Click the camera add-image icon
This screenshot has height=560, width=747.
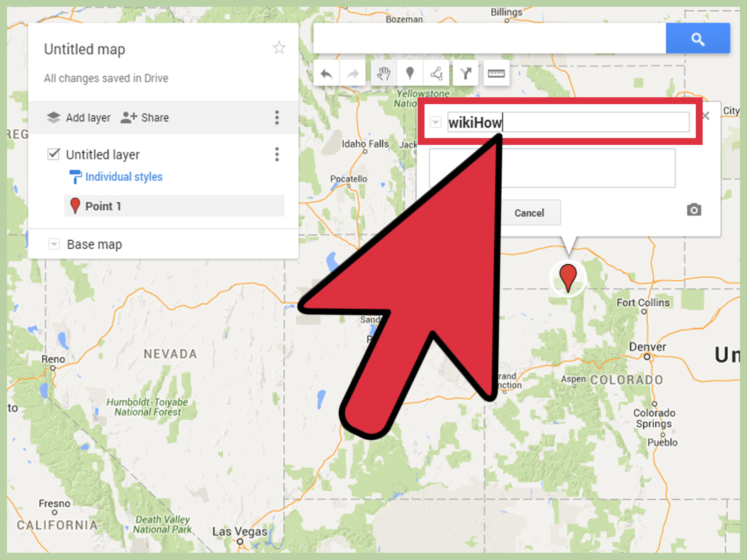pos(694,210)
